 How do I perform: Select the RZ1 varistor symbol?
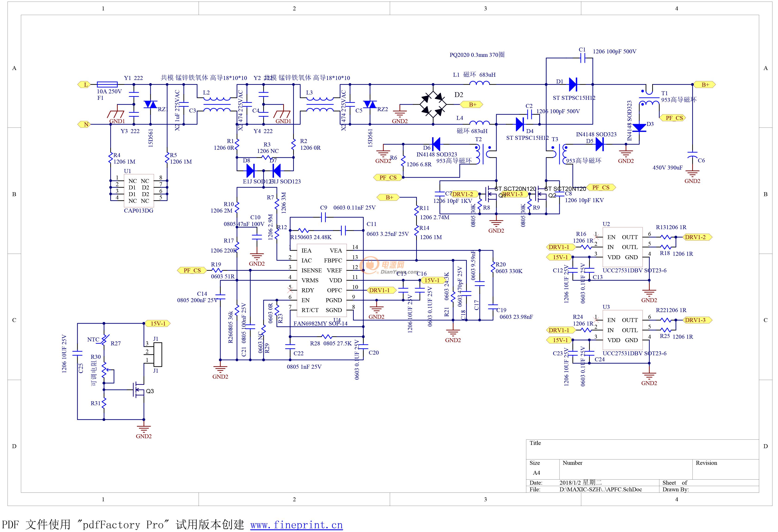(x=150, y=104)
